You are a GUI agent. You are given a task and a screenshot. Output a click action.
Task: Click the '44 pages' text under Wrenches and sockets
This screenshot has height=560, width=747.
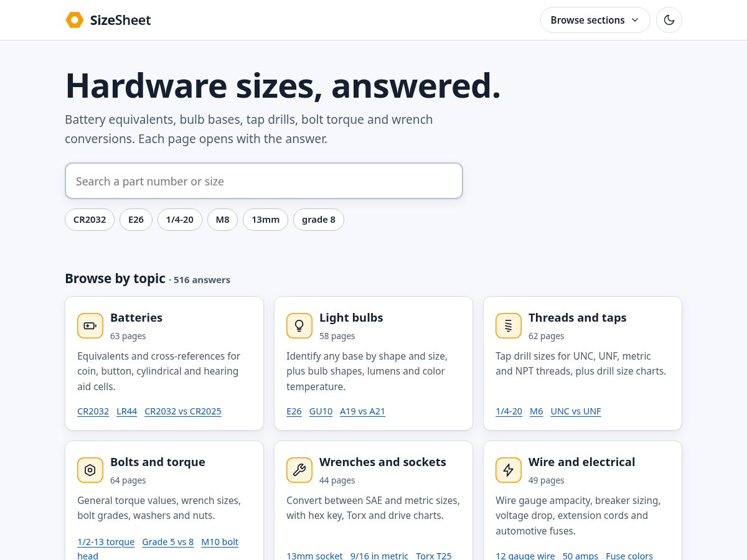(x=337, y=480)
